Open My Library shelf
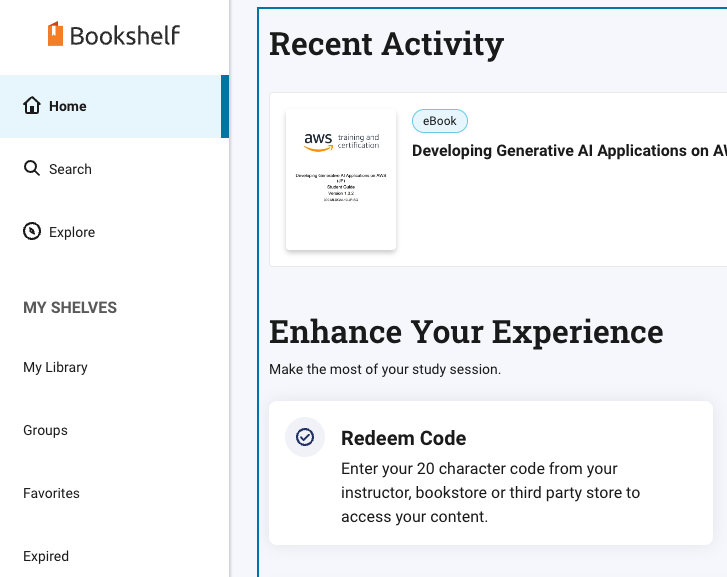 (55, 367)
